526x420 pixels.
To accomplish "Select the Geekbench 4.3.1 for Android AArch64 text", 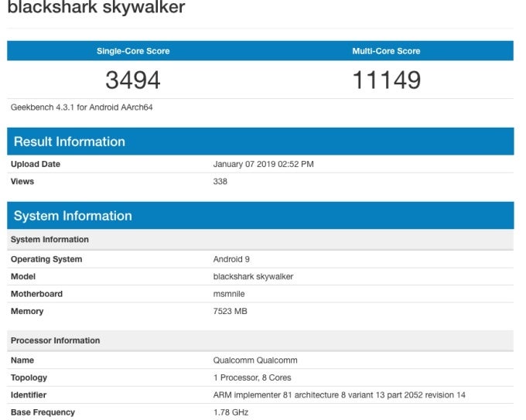I will click(x=81, y=108).
